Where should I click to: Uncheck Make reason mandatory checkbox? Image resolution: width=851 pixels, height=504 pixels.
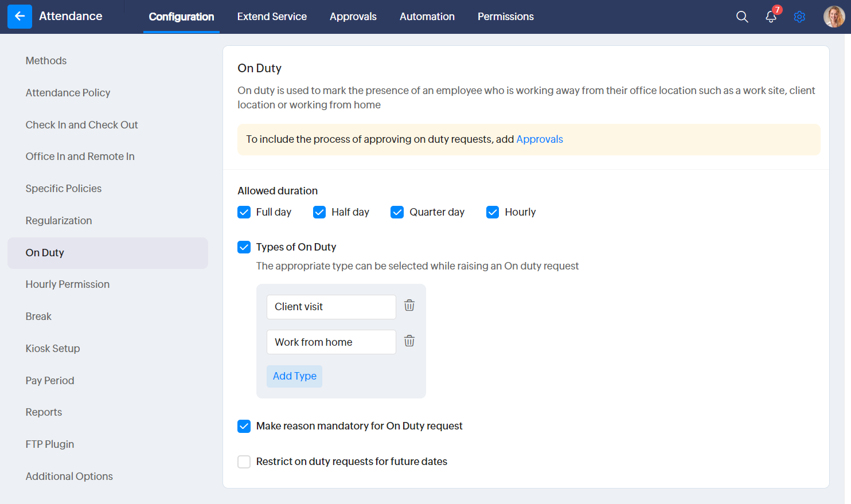point(244,426)
